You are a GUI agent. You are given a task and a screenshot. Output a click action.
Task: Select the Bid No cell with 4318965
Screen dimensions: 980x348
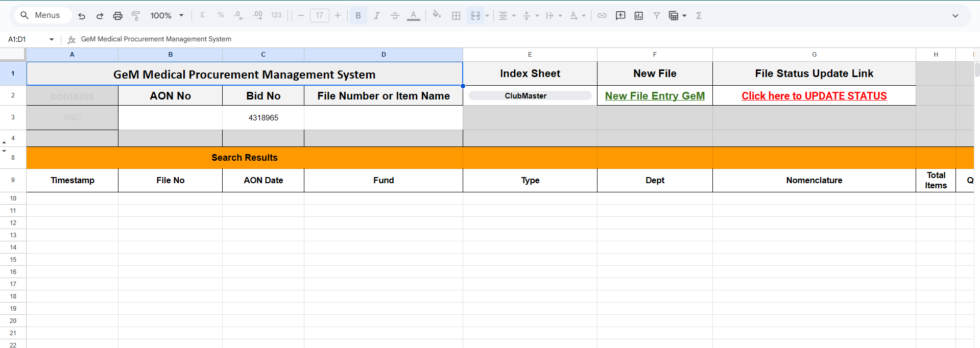(264, 118)
